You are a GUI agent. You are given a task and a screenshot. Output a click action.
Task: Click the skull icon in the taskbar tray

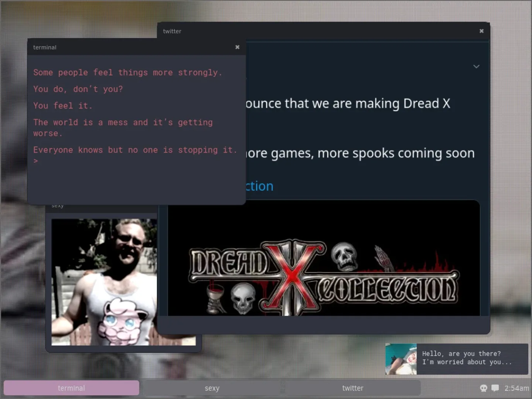click(x=483, y=388)
